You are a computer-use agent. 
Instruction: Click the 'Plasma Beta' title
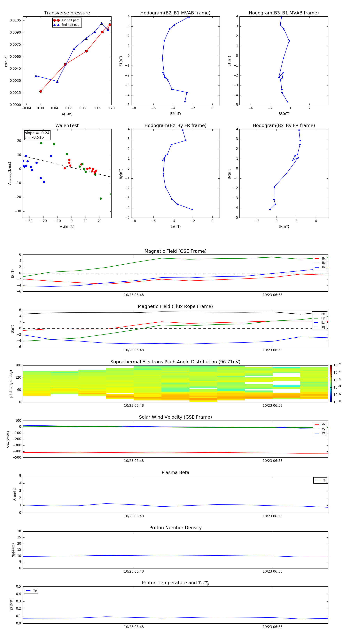click(x=175, y=472)
